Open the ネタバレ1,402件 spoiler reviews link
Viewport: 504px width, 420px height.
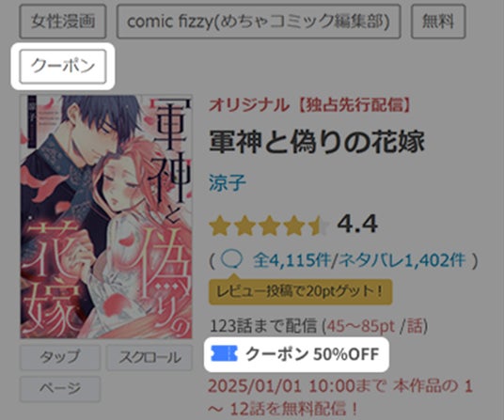402,260
